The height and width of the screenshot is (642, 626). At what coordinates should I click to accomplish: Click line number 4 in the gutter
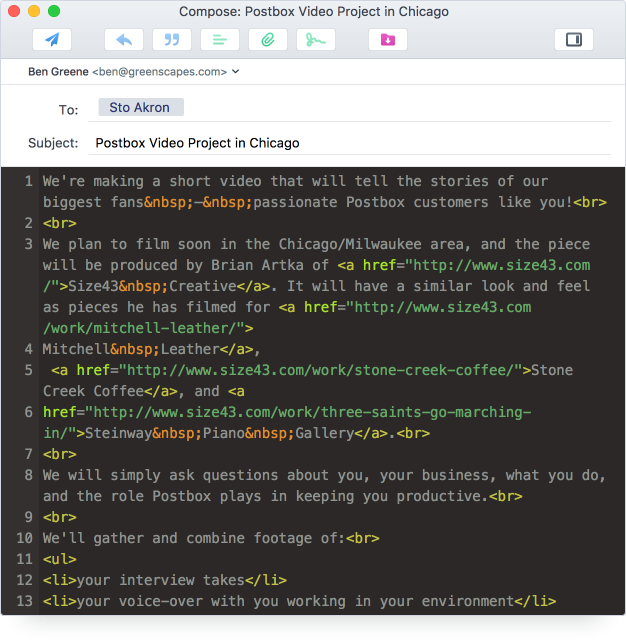click(29, 349)
